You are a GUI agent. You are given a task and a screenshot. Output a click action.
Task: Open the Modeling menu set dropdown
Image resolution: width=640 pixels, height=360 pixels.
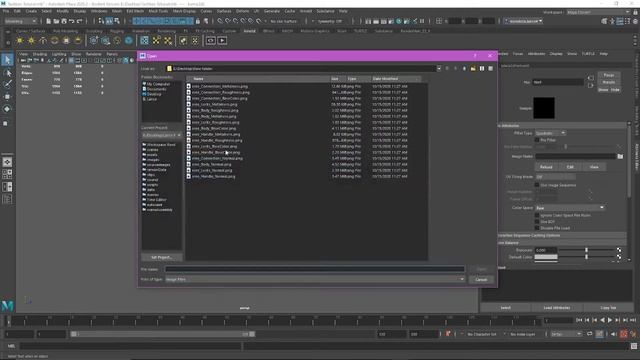coord(21,21)
